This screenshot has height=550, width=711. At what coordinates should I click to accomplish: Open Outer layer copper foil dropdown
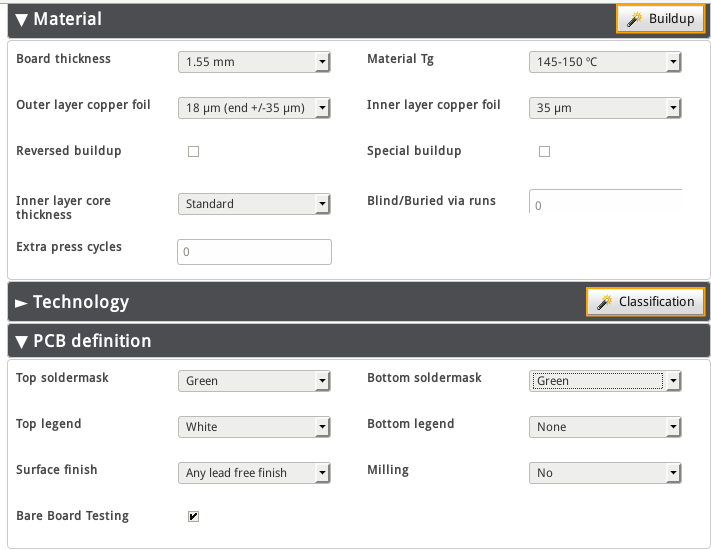[x=254, y=108]
